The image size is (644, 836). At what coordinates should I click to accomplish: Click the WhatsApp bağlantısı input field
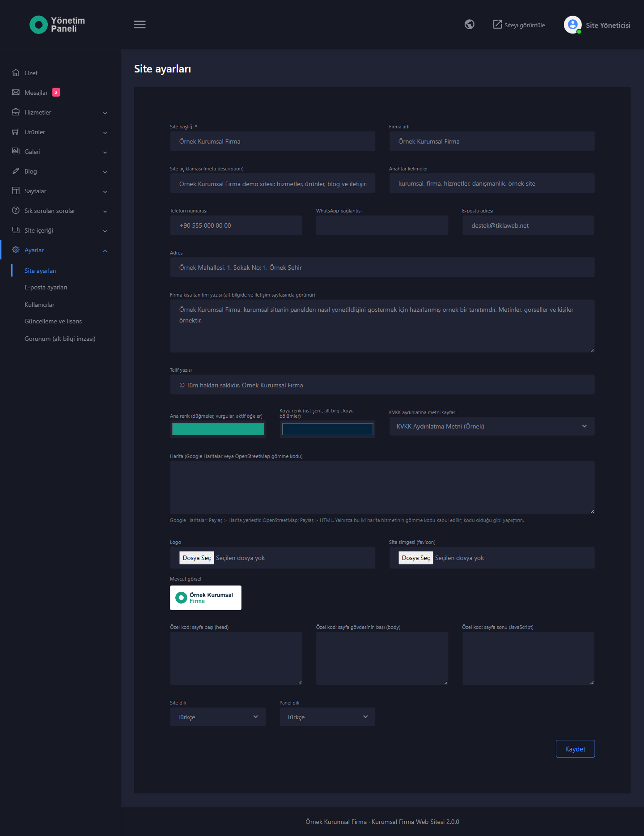click(x=382, y=225)
